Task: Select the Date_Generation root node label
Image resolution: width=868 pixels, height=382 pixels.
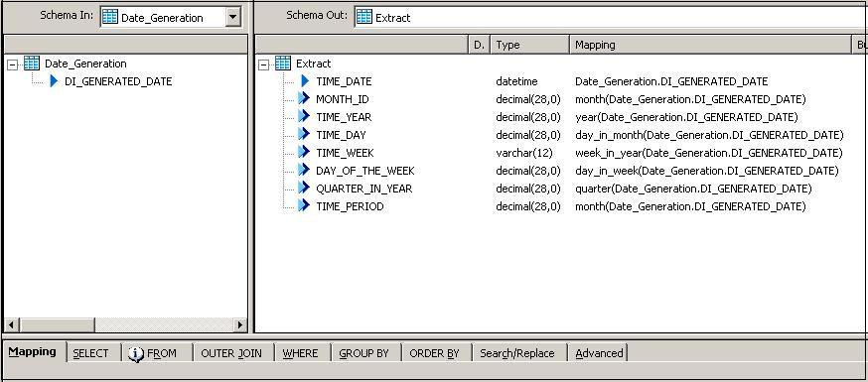Action: tap(85, 64)
